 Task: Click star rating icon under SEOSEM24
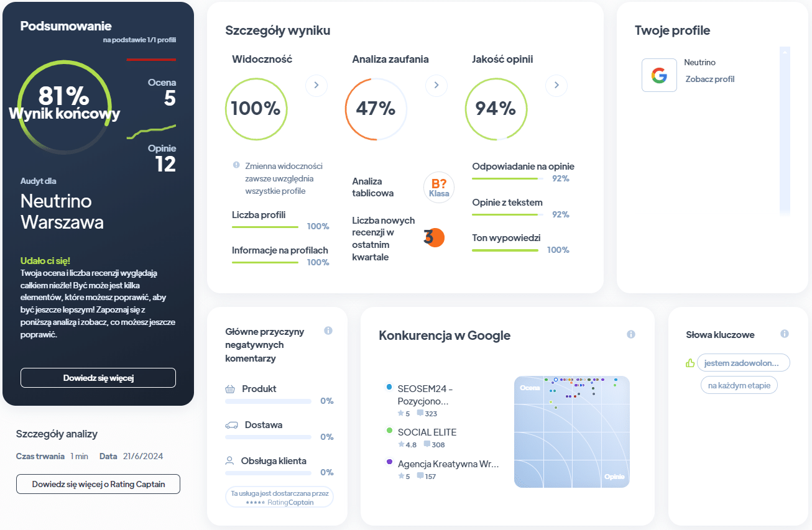[401, 413]
